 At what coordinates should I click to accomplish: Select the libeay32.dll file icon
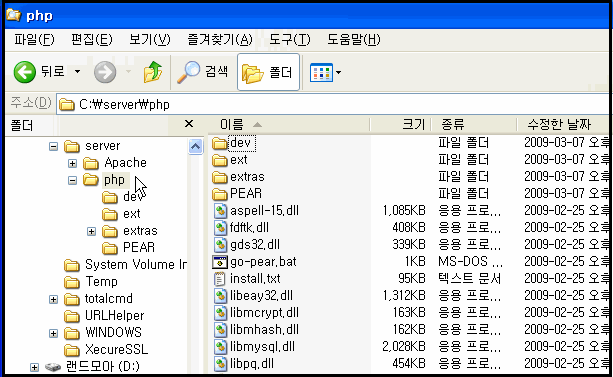point(220,296)
